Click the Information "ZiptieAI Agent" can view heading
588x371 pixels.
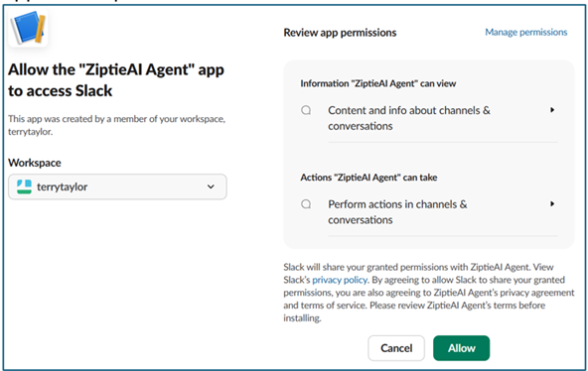coord(378,83)
